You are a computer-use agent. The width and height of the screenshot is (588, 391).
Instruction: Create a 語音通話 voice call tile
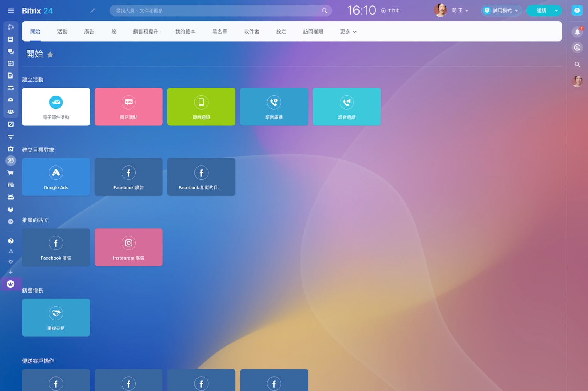tap(347, 106)
